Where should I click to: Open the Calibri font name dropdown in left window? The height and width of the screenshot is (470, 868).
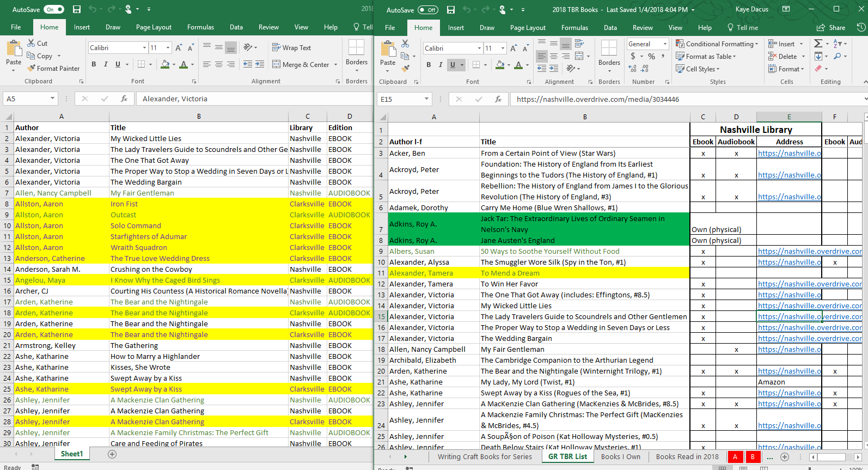pos(144,48)
